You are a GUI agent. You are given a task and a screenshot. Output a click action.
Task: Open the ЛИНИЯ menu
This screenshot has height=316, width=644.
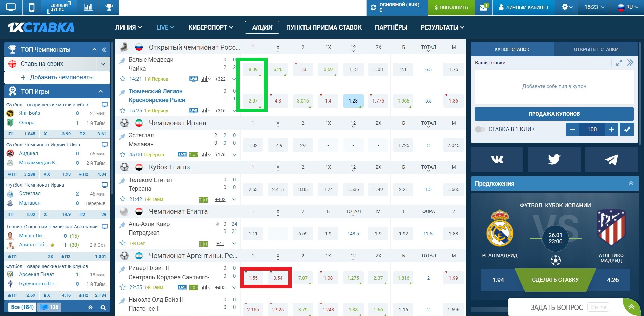(x=128, y=27)
